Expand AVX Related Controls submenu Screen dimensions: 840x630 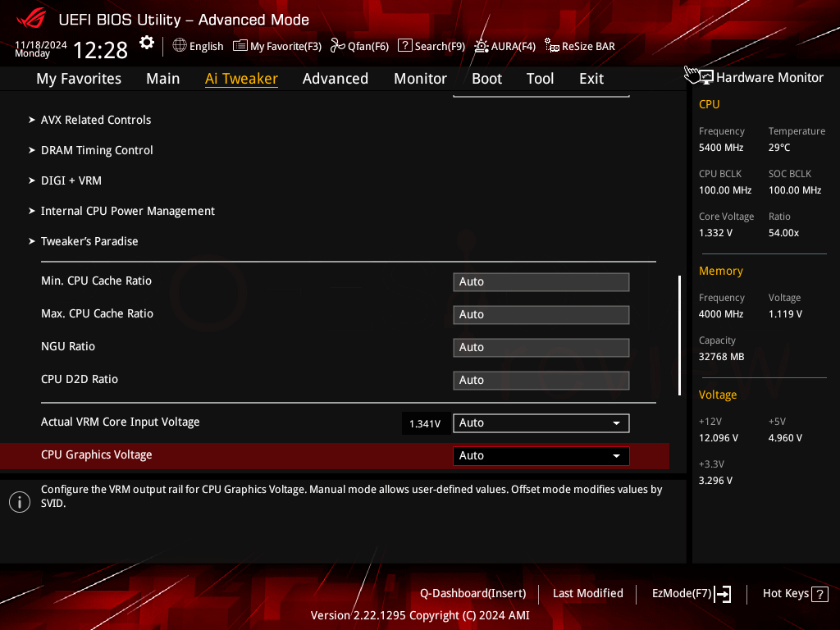(96, 120)
